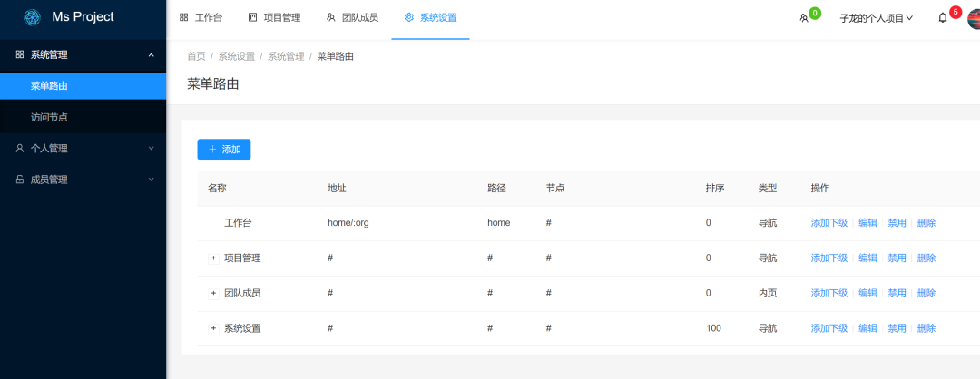Click the notification bell icon

click(x=943, y=17)
